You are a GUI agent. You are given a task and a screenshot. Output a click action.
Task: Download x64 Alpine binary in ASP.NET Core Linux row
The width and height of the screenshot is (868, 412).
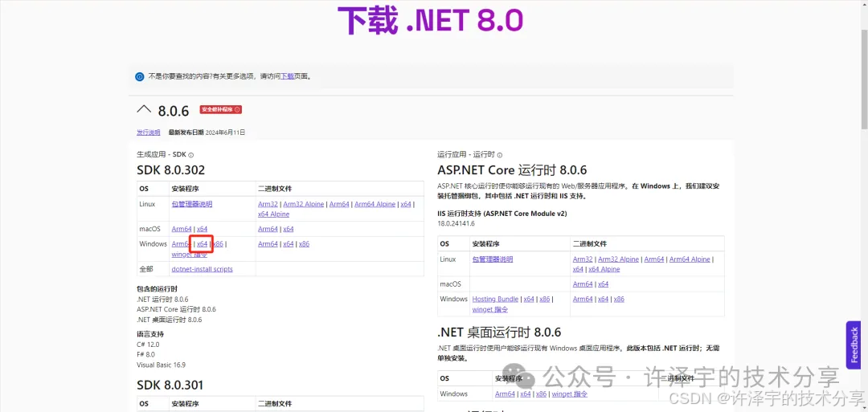click(x=604, y=269)
